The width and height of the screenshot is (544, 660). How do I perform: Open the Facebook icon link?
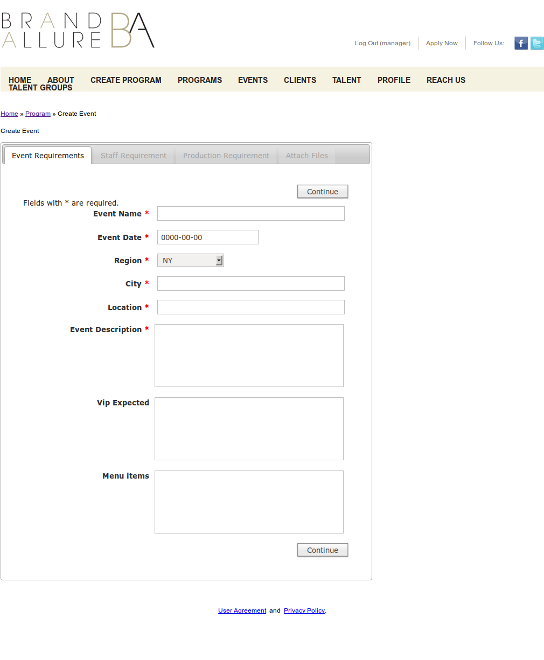click(521, 43)
